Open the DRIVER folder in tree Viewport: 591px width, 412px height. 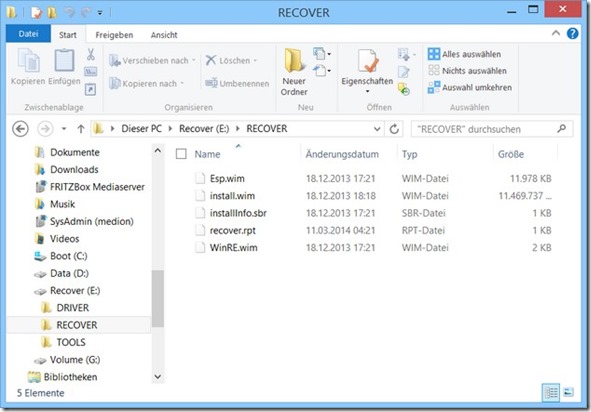click(72, 308)
